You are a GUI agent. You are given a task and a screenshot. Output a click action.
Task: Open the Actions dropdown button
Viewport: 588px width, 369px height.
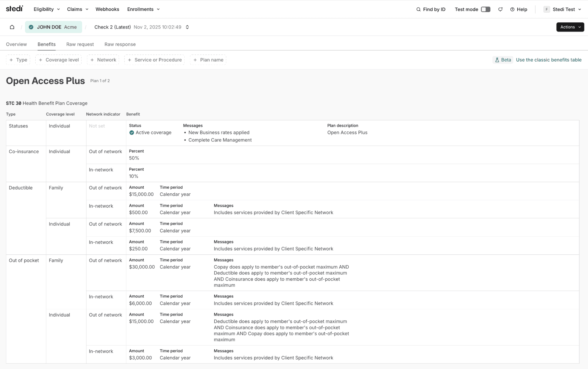[x=570, y=27]
